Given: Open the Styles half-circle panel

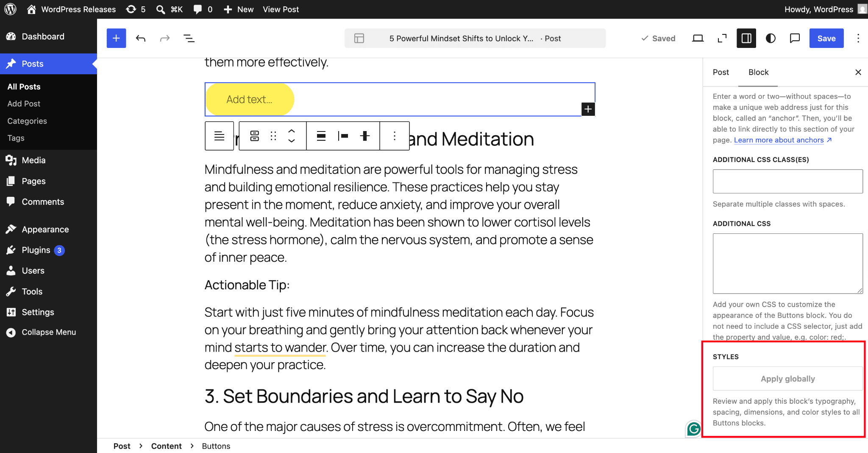Looking at the screenshot, I should [771, 38].
